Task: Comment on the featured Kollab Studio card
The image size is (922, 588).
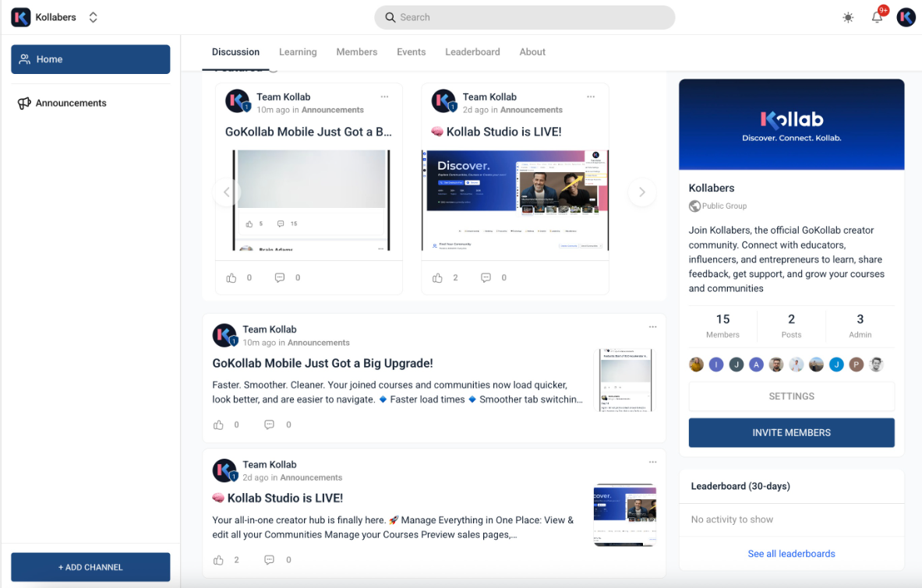Action: coord(486,278)
